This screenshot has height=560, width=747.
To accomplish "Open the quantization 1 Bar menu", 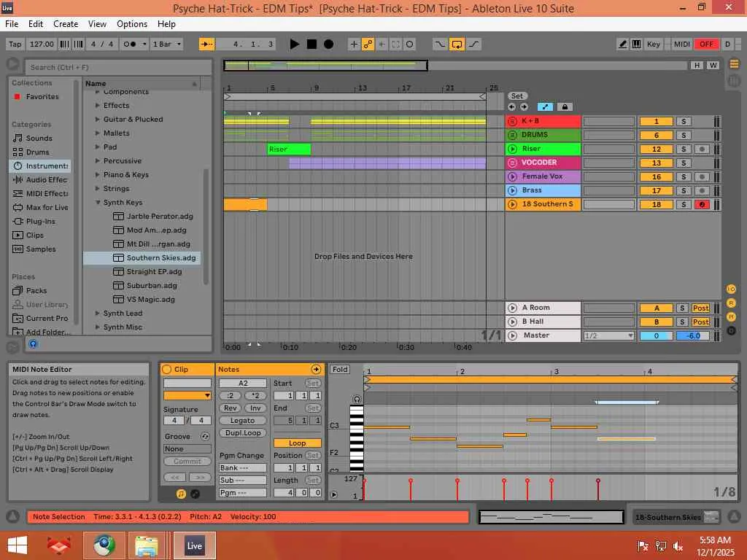I will (167, 44).
